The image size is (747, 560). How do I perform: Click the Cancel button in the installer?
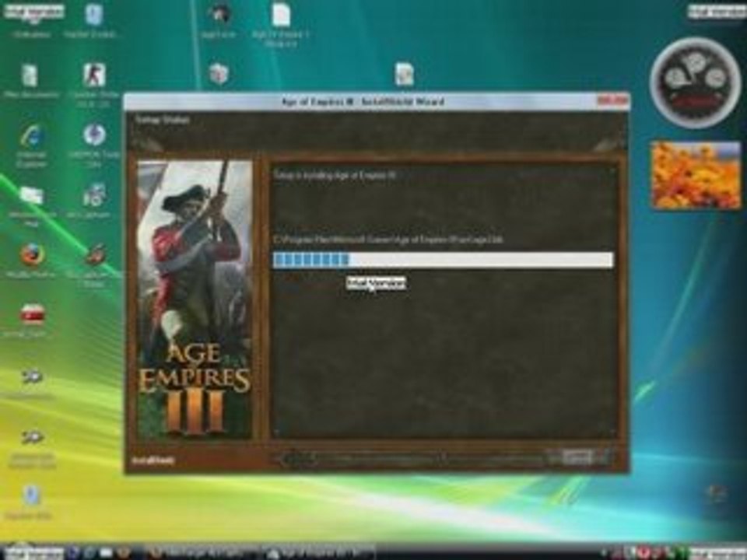577,459
